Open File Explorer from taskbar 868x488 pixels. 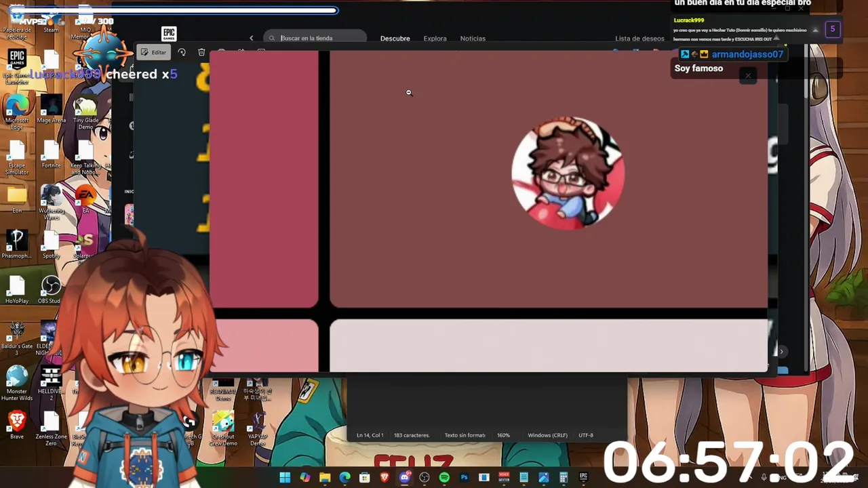[x=325, y=478]
